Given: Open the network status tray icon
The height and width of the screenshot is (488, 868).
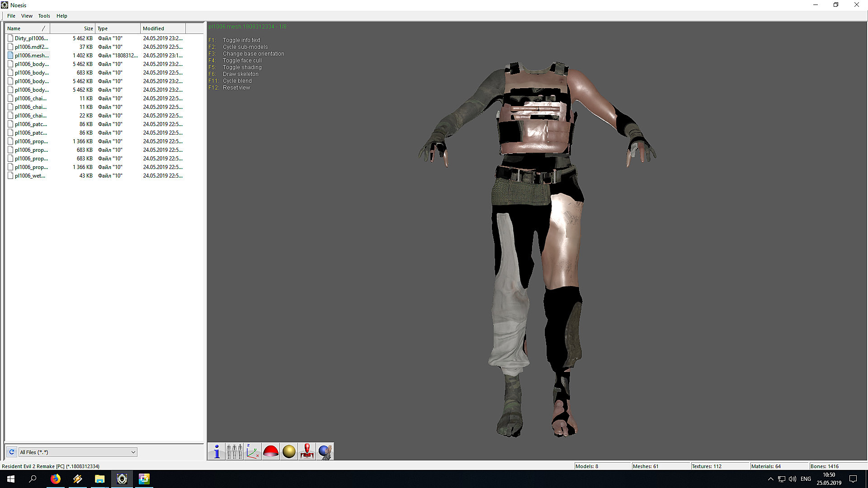Looking at the screenshot, I should pos(781,479).
